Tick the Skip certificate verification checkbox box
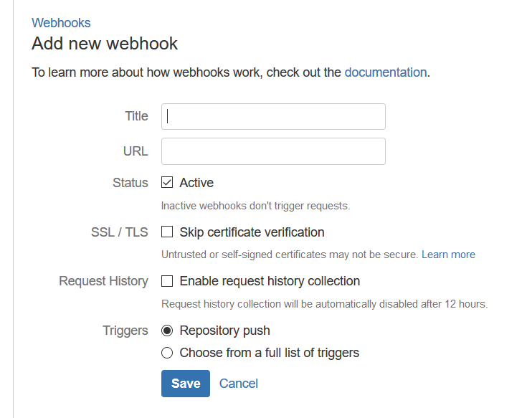 tap(167, 232)
